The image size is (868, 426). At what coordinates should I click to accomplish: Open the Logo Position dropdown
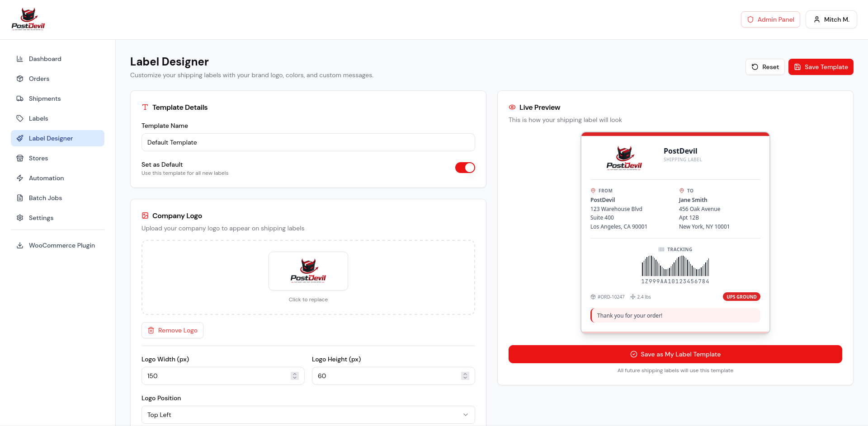tap(308, 415)
